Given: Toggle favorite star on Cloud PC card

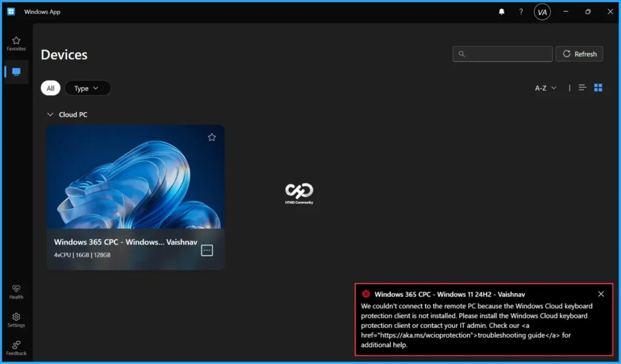Looking at the screenshot, I should point(212,137).
